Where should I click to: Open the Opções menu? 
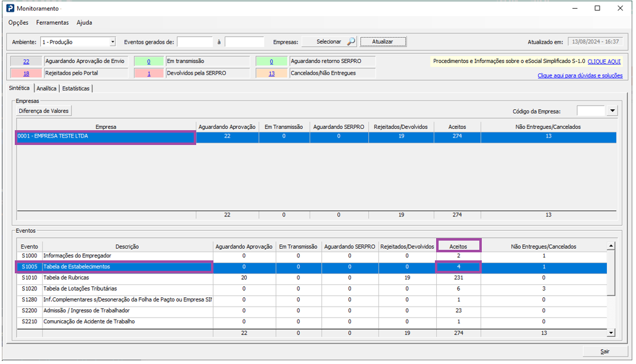point(19,23)
